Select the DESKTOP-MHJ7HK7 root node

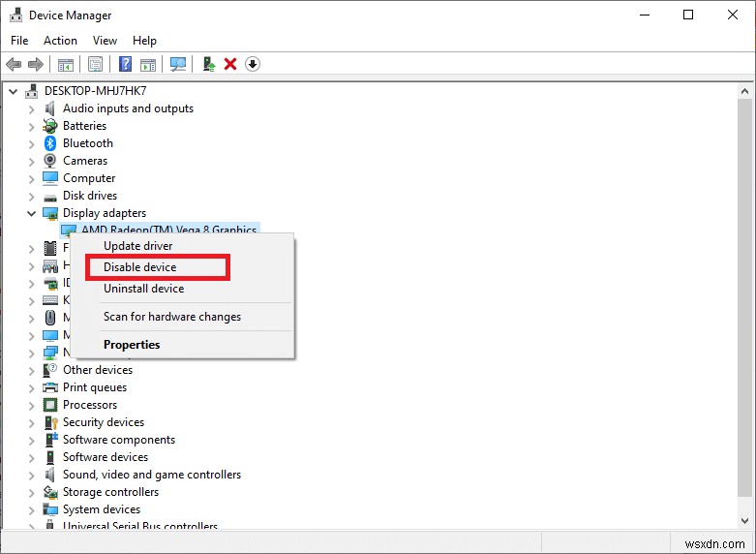pyautogui.click(x=93, y=91)
